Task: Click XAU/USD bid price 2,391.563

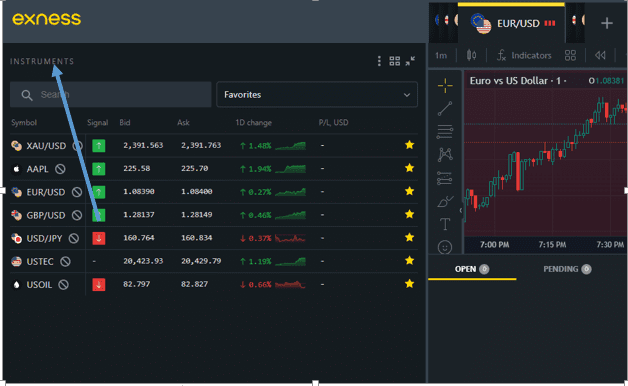Action: click(x=143, y=145)
